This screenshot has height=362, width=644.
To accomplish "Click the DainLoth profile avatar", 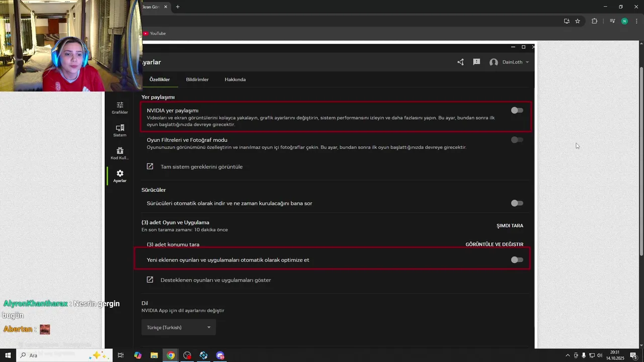I will coord(494,62).
